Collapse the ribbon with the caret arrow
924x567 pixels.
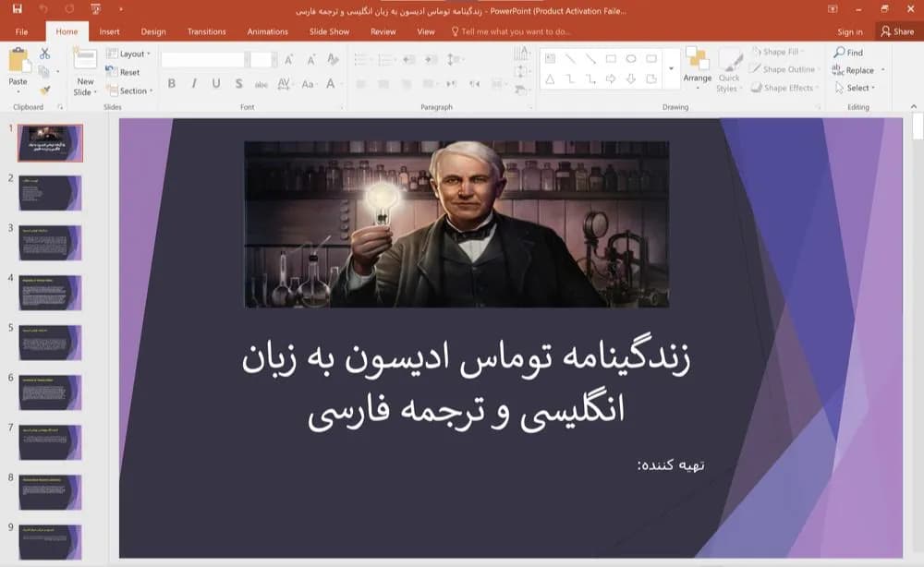pyautogui.click(x=914, y=106)
